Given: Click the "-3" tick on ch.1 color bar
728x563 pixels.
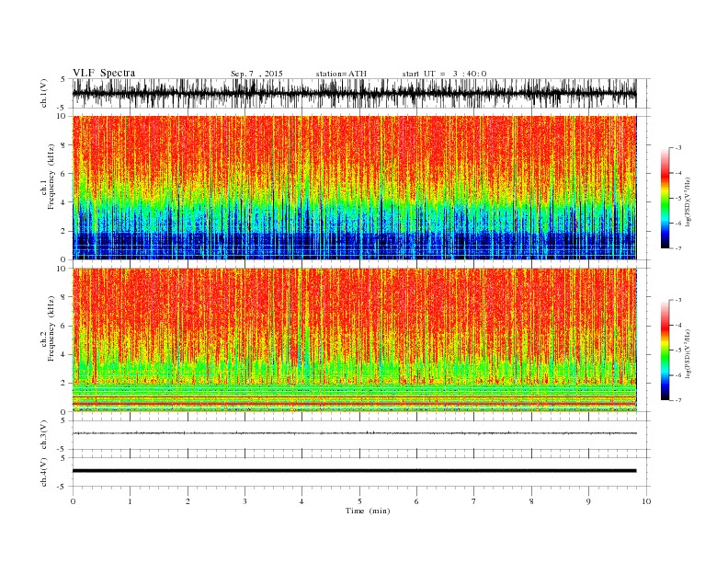Looking at the screenshot, I should (x=677, y=148).
